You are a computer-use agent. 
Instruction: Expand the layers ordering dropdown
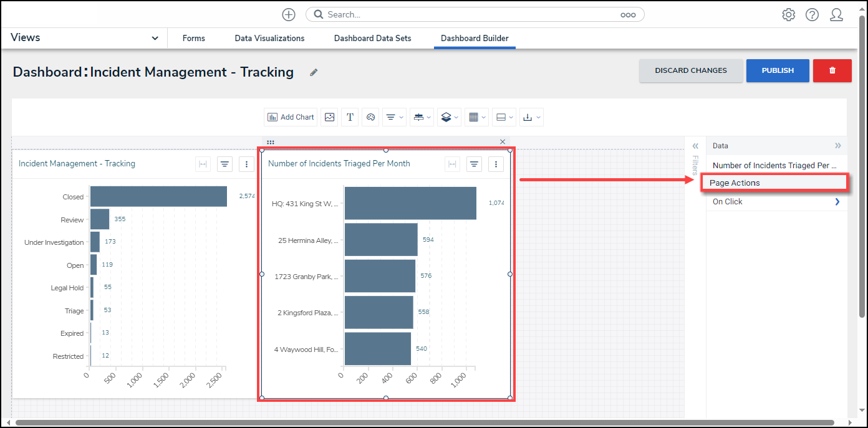(x=449, y=117)
